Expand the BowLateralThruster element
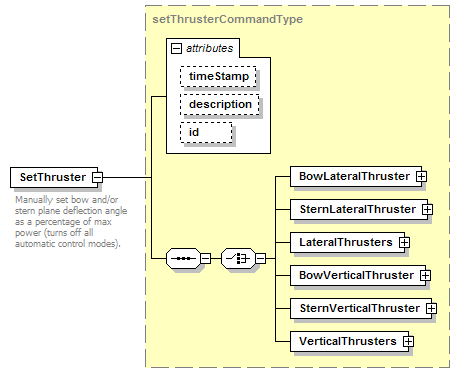Viewport: 460px width, 373px height. [421, 176]
